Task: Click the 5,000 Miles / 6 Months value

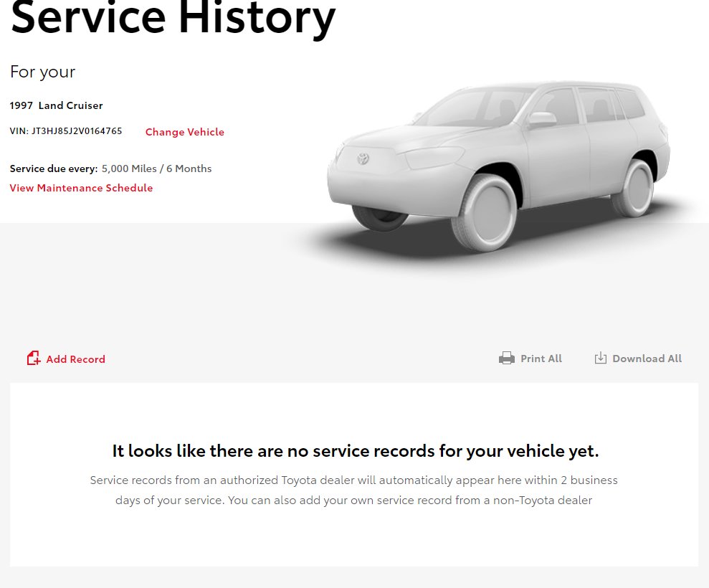Action: pos(156,169)
